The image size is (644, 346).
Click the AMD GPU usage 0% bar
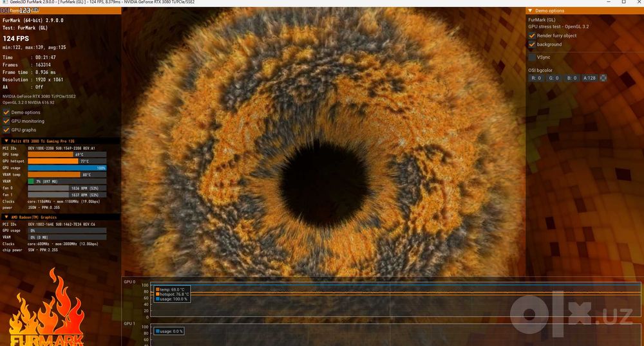(67, 230)
